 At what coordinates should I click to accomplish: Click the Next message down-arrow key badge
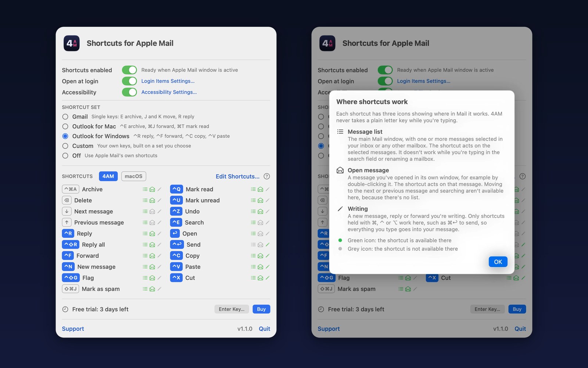(67, 211)
